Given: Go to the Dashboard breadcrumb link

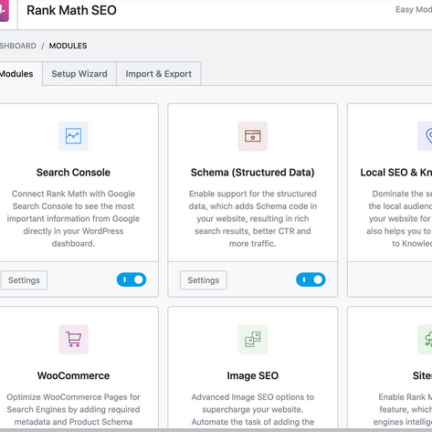Looking at the screenshot, I should coord(18,46).
